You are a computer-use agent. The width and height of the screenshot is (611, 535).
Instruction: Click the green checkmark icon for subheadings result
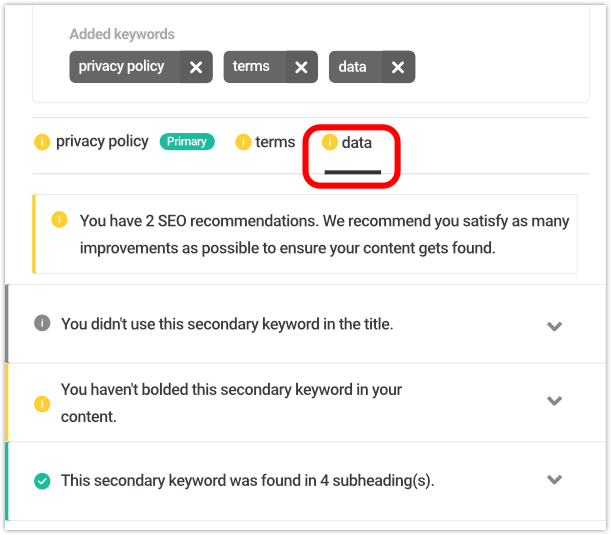[42, 480]
